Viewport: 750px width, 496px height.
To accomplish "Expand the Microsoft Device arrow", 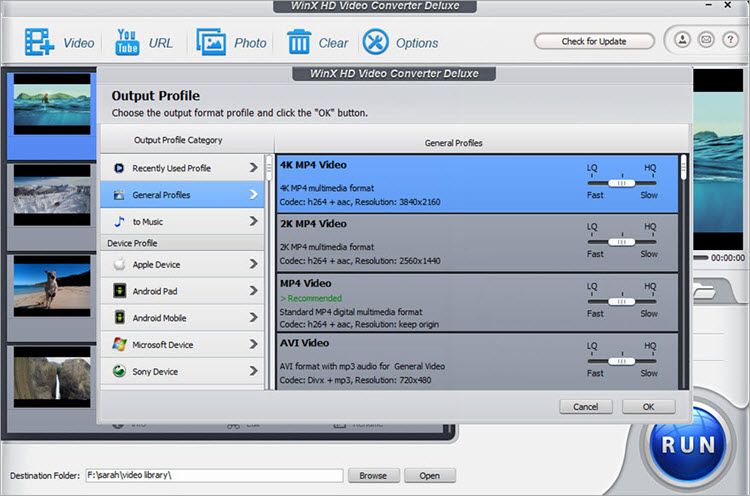I will 254,344.
